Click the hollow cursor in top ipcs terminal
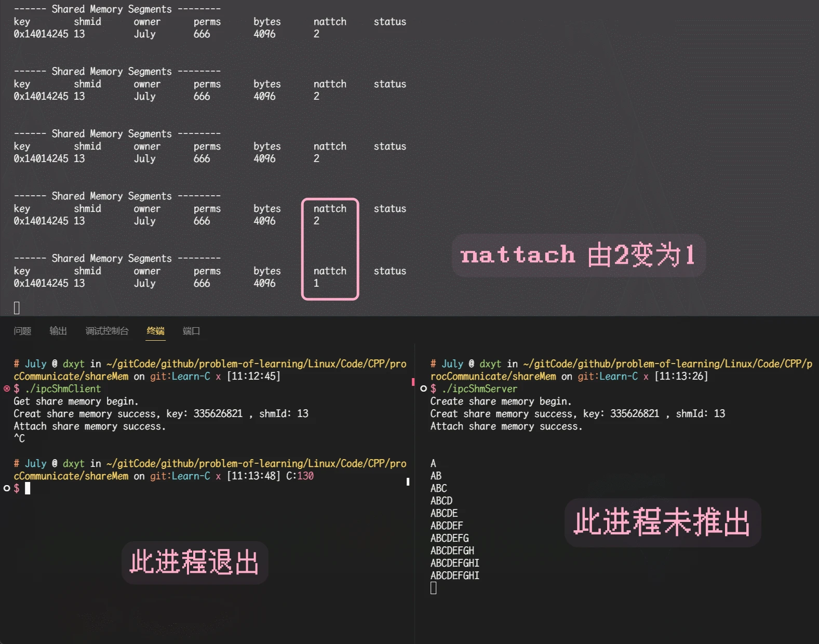Viewport: 819px width, 644px height. coord(17,308)
